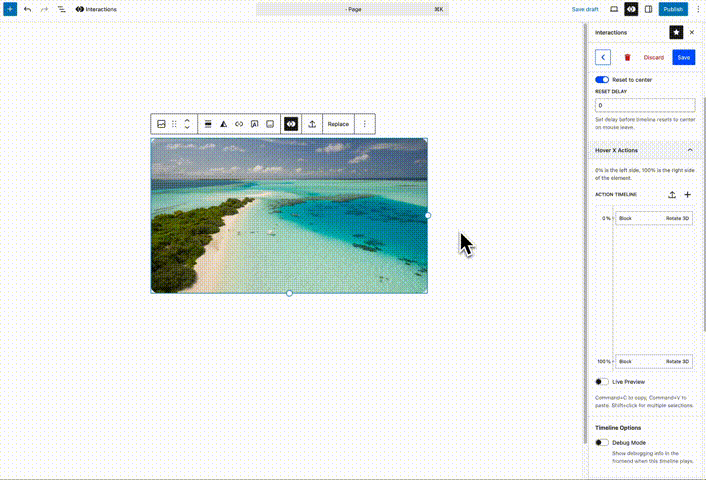This screenshot has height=480, width=706.
Task: Click the Reset Delay input field
Action: coord(644,105)
